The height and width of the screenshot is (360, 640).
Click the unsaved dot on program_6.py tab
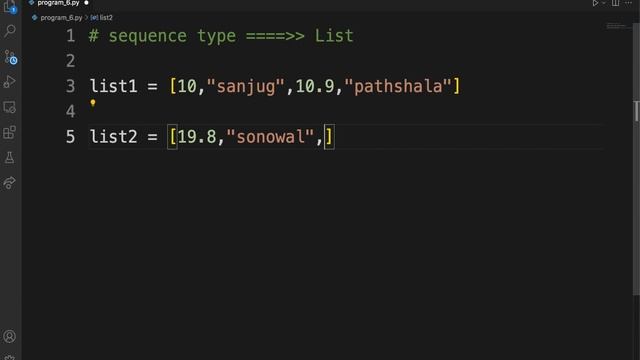(x=86, y=3)
